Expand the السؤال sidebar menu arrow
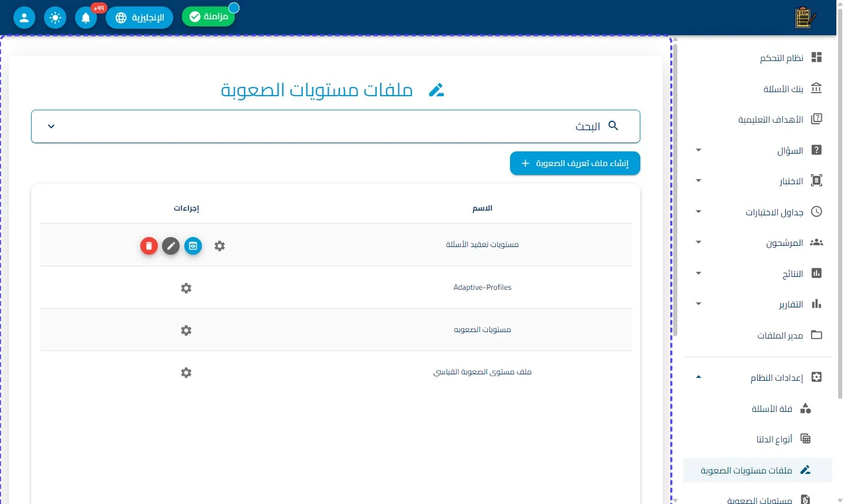Viewport: 844px width, 504px height. [x=698, y=150]
